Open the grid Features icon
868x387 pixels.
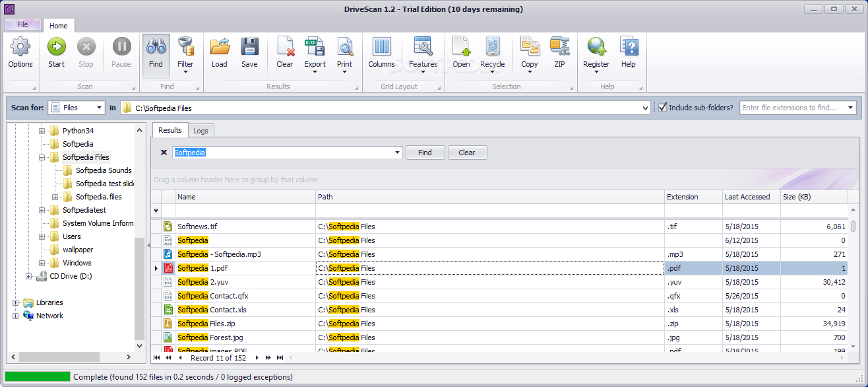click(423, 47)
